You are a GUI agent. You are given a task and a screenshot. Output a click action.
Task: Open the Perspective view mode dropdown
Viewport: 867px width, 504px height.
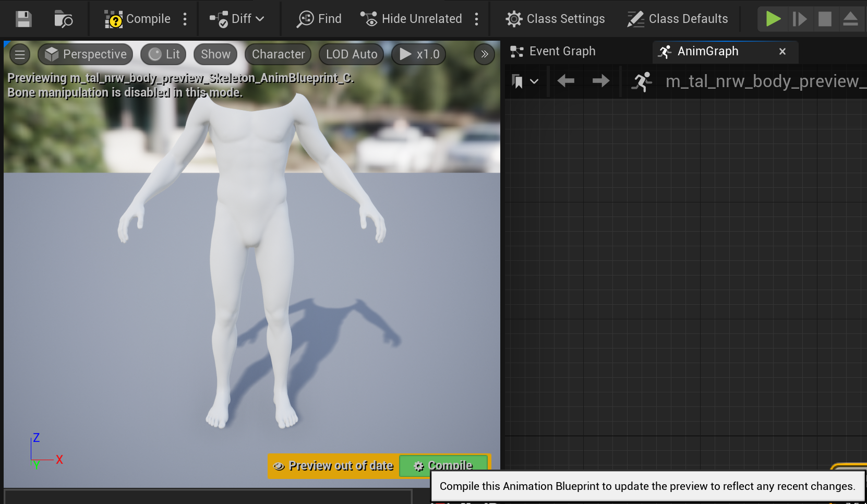pos(86,54)
